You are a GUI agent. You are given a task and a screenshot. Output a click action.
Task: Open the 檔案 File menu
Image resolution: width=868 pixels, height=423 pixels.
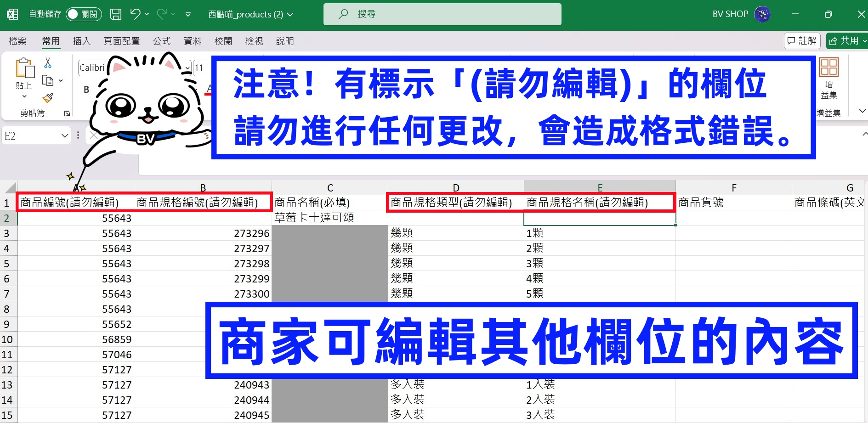click(17, 41)
